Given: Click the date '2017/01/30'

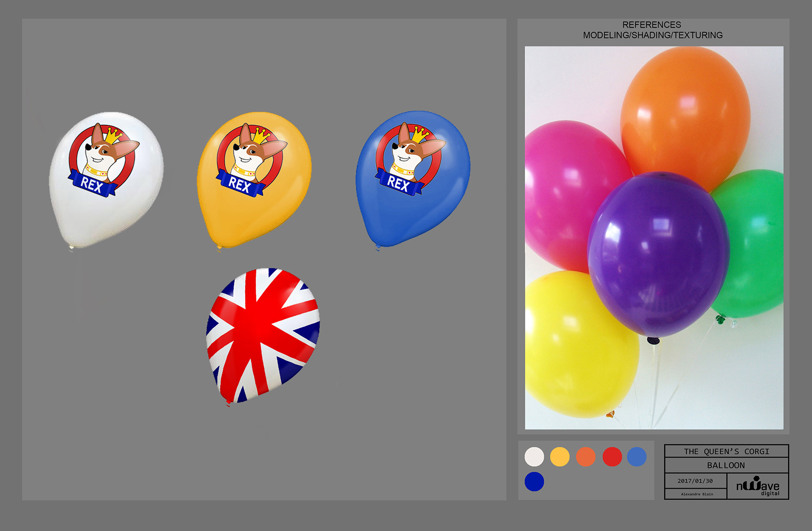Looking at the screenshot, I should click(695, 481).
